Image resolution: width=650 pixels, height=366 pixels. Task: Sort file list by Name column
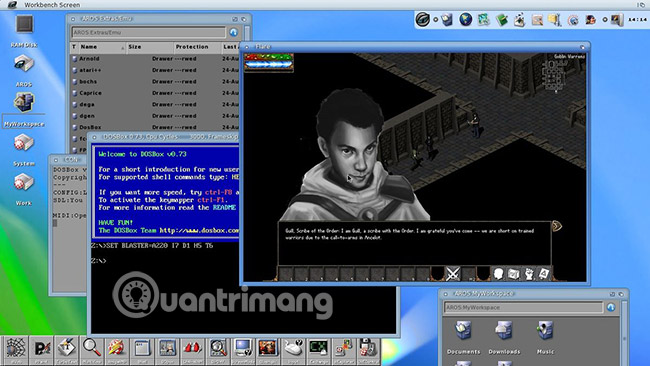point(102,47)
